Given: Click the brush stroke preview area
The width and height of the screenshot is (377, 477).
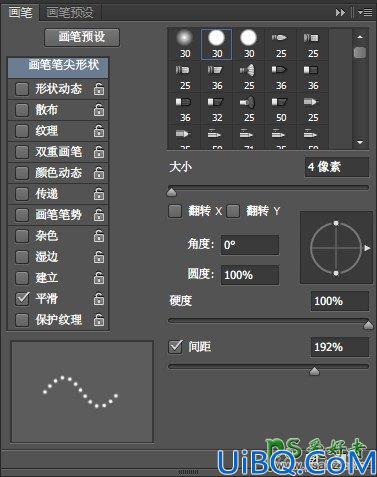Looking at the screenshot, I should (82, 392).
